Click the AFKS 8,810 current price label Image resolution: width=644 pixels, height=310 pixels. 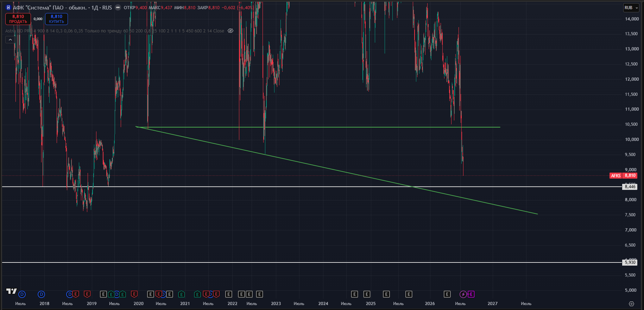click(623, 175)
